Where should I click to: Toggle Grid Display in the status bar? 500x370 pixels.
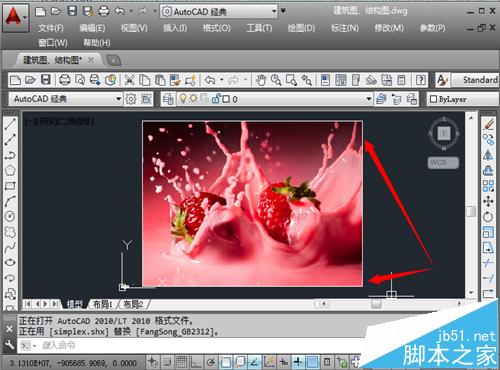pos(182,362)
